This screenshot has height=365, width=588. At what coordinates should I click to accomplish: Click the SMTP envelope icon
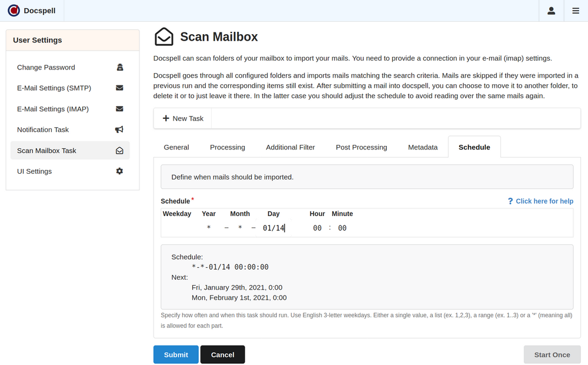pyautogui.click(x=119, y=88)
